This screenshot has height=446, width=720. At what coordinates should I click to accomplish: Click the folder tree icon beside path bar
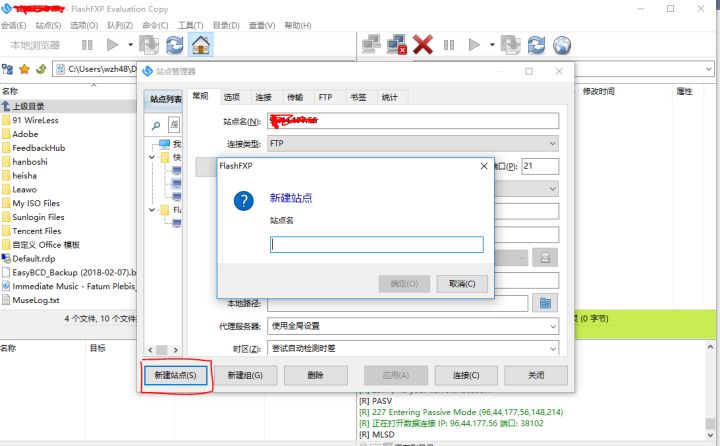pyautogui.click(x=7, y=69)
